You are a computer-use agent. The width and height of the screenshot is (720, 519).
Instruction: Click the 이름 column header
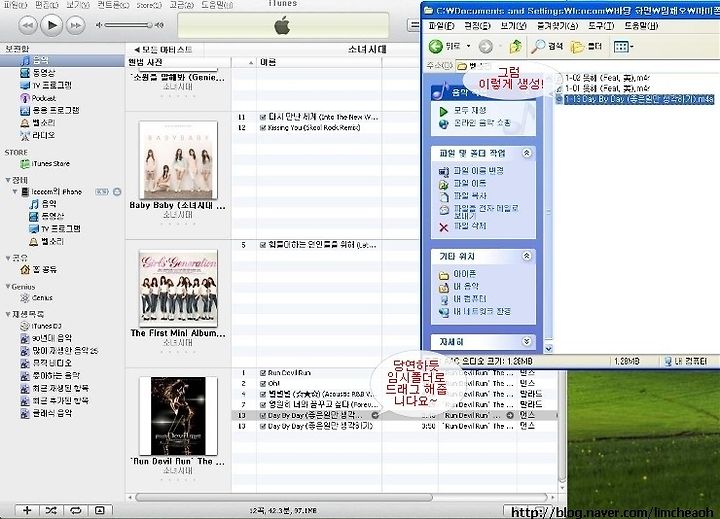(319, 62)
